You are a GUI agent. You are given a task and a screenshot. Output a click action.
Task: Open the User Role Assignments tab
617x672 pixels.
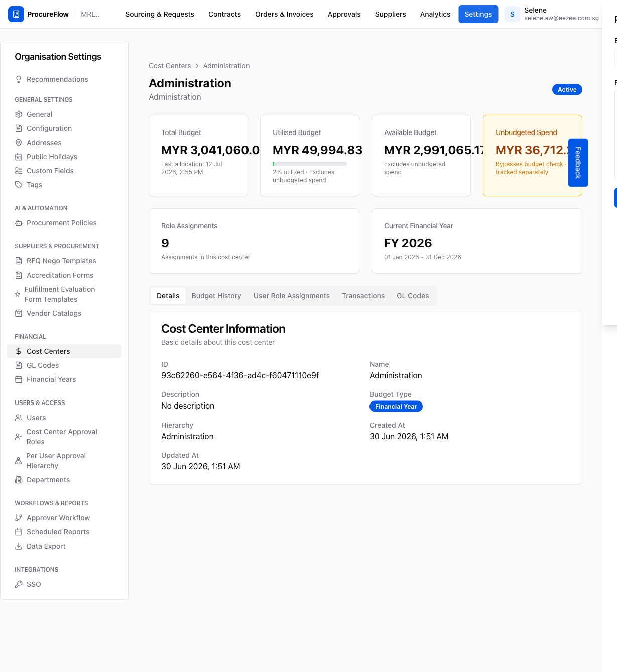[292, 296]
